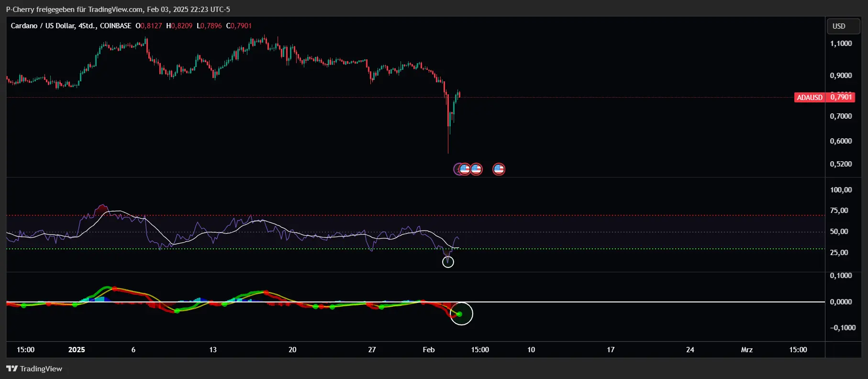Click the 17 date label on time axis
Viewport: 868px width, 379px height.
pos(611,350)
